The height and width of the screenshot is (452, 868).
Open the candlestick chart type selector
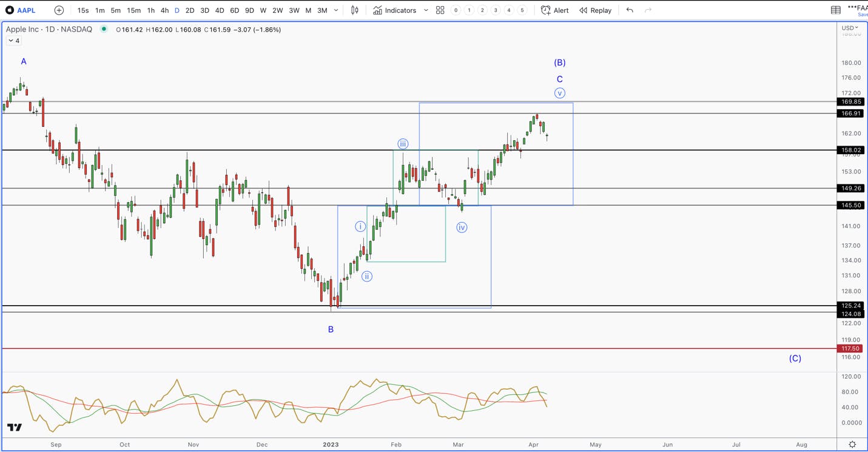355,10
